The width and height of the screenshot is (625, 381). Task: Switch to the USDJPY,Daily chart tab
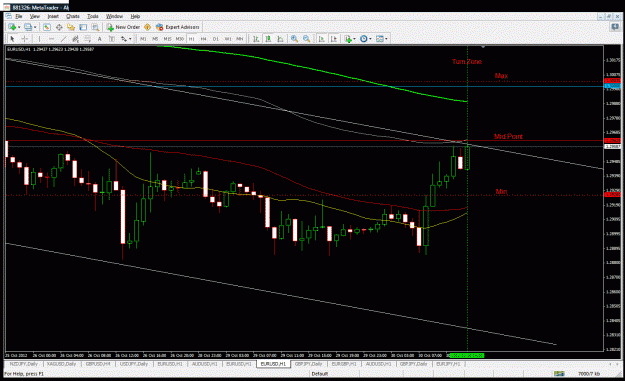tap(134, 364)
